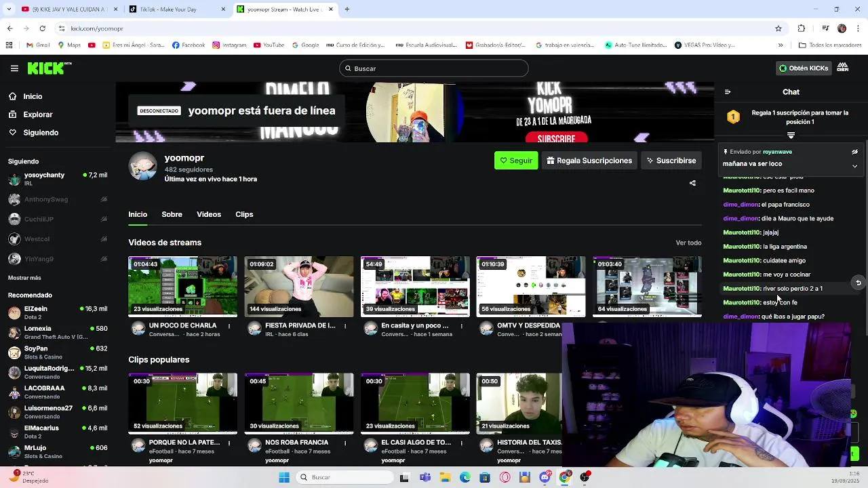Focus the Kick Buscar search field
The width and height of the screenshot is (868, 488).
[434, 68]
